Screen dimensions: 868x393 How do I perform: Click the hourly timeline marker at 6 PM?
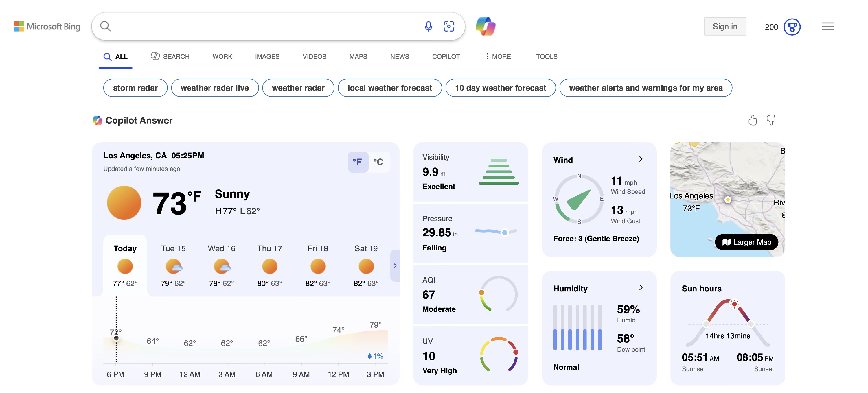pos(116,338)
